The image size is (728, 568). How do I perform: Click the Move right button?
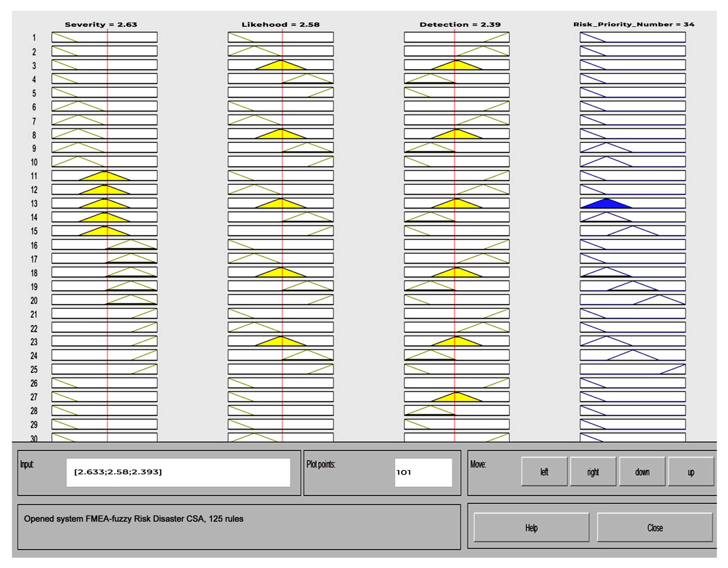pos(593,472)
